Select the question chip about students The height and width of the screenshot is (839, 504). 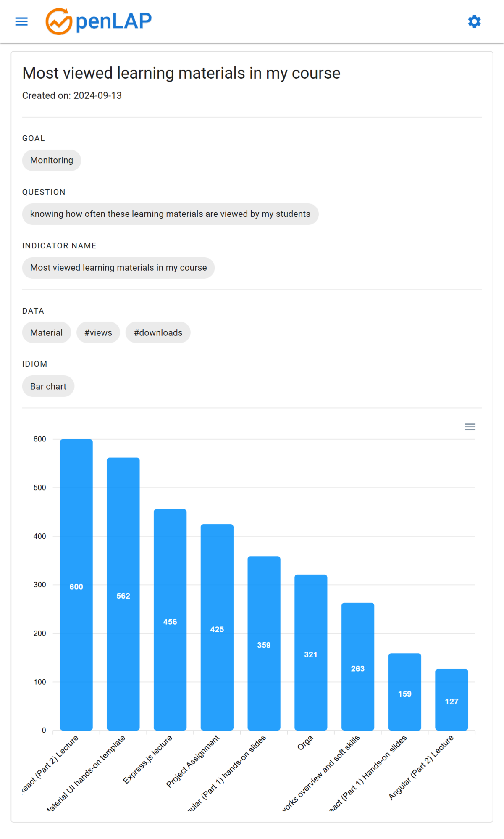tap(170, 214)
